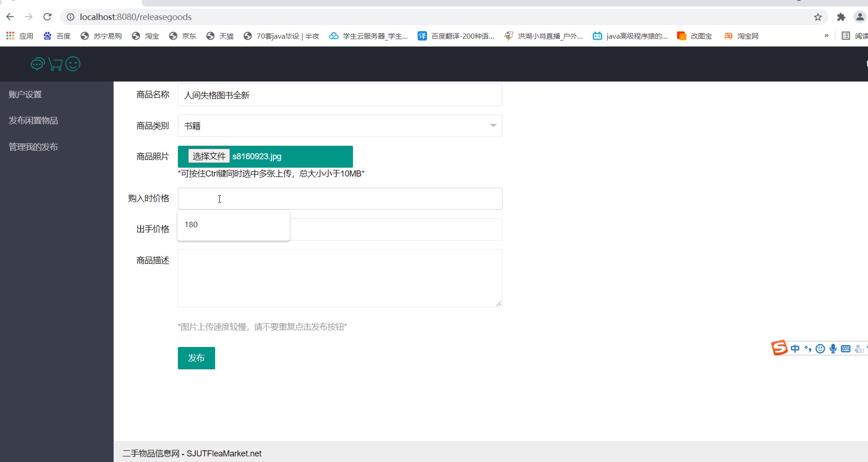
Task: Open the 70套java毕设 bookmark
Action: coord(281,36)
